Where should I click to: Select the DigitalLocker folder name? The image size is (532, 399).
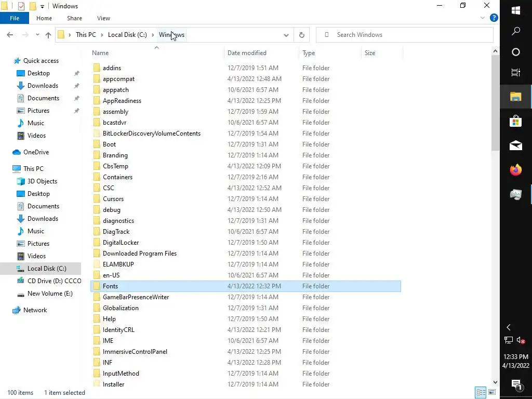(x=121, y=243)
